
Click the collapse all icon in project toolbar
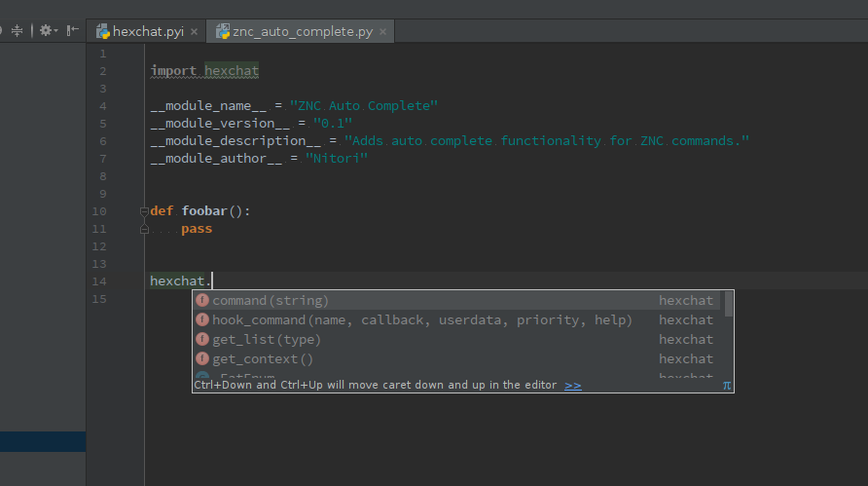18,31
